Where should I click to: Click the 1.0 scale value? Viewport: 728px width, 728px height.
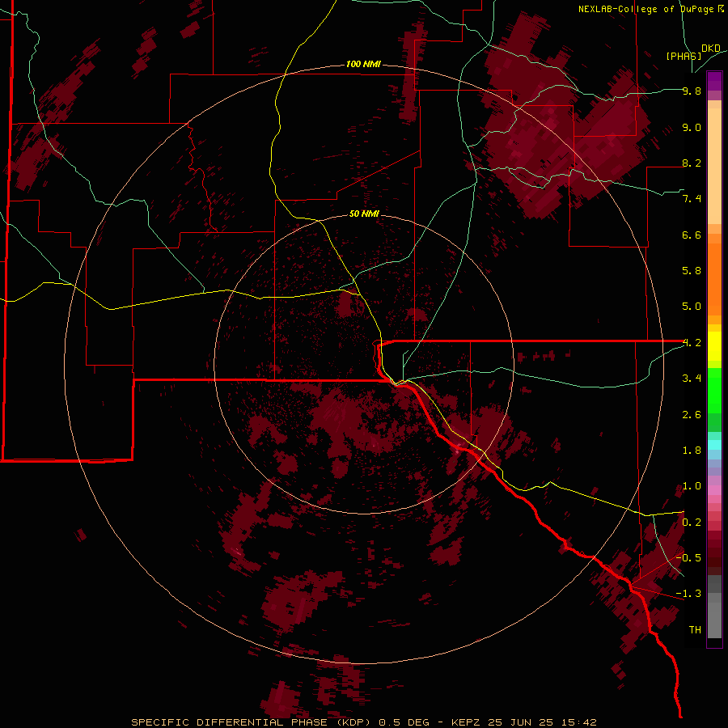point(692,486)
